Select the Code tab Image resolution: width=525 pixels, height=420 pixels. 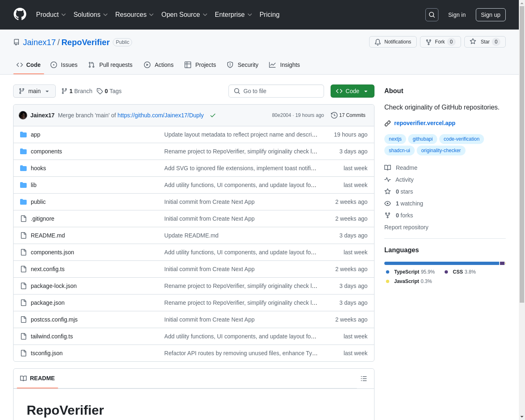click(x=29, y=65)
